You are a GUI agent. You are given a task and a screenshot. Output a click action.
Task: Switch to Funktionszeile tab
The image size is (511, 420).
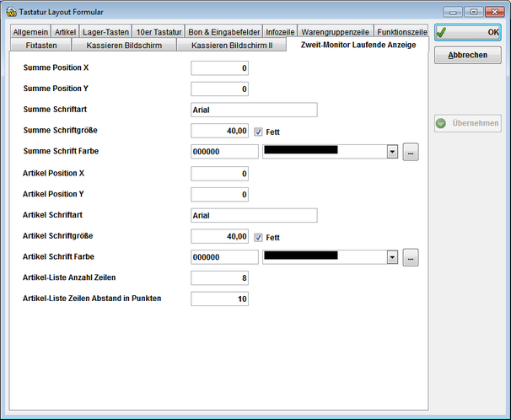click(x=401, y=32)
